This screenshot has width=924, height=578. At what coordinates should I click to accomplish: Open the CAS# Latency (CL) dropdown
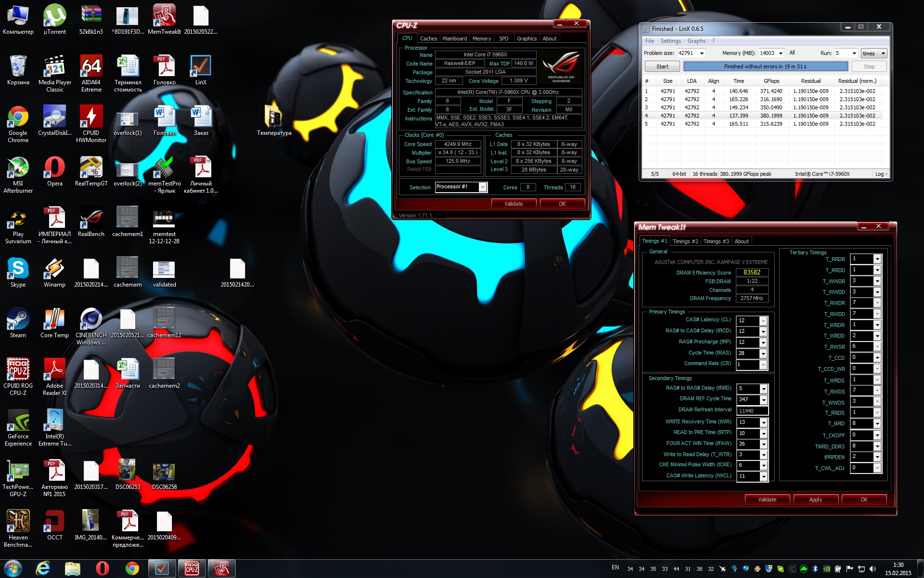pos(763,321)
